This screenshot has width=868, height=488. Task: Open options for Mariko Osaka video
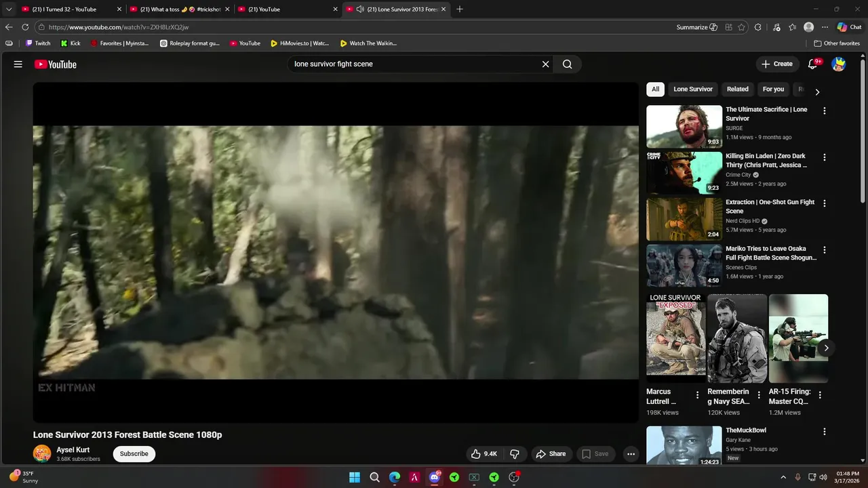point(825,249)
